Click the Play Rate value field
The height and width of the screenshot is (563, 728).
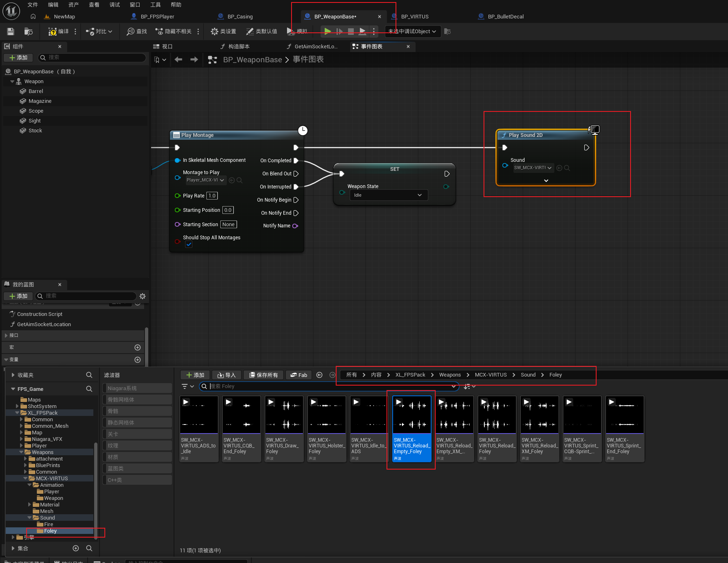point(212,196)
